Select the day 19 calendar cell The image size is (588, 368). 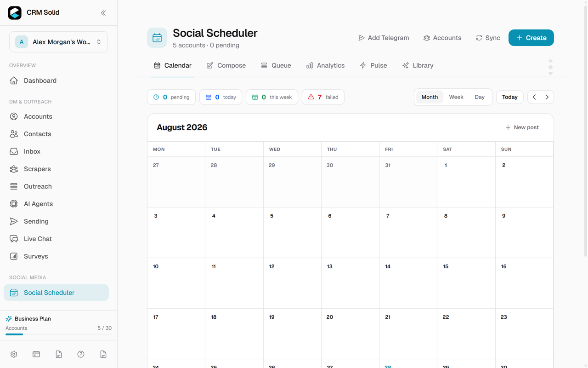pyautogui.click(x=292, y=334)
